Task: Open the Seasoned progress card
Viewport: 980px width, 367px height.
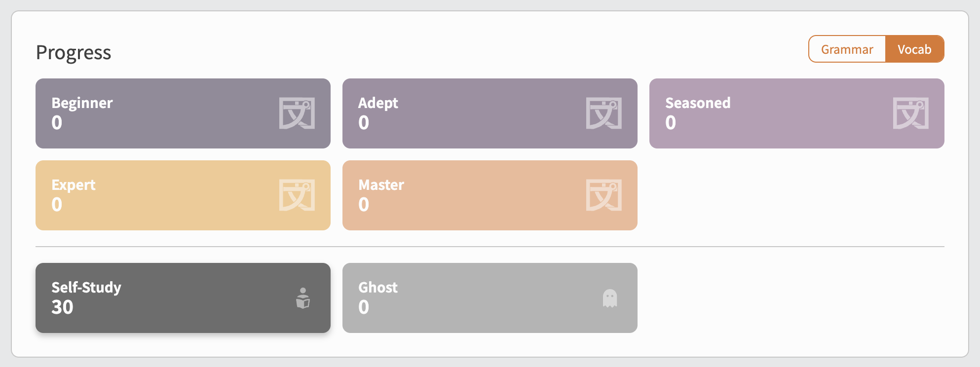Action: pos(796,113)
